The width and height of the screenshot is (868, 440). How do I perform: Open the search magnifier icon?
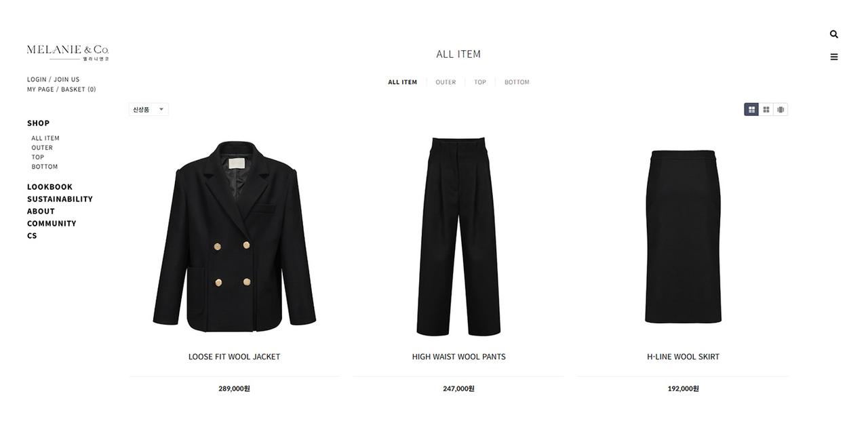(833, 35)
